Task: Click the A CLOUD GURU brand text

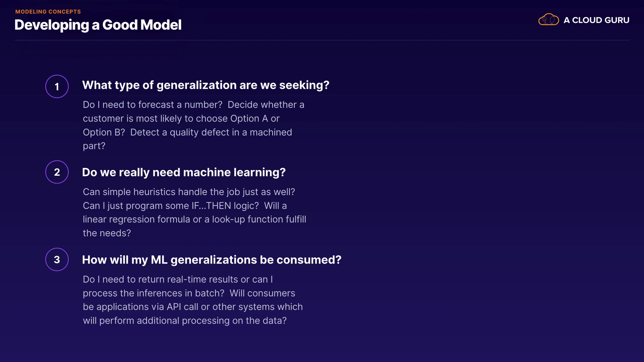Action: click(x=596, y=20)
